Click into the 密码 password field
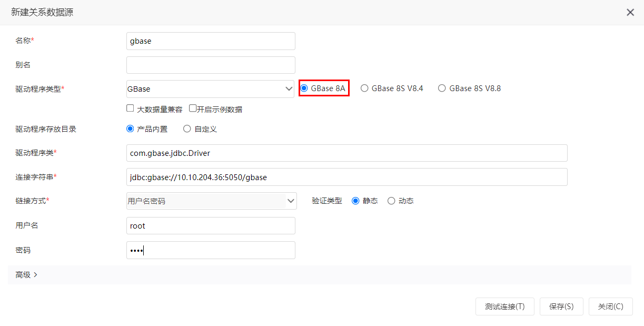The height and width of the screenshot is (326, 644). coord(211,250)
